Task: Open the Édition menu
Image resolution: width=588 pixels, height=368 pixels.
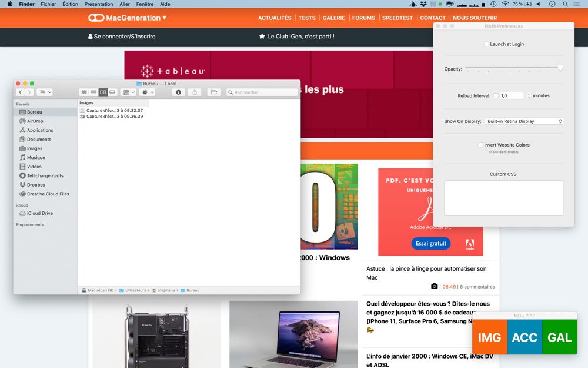Action: 70,4
